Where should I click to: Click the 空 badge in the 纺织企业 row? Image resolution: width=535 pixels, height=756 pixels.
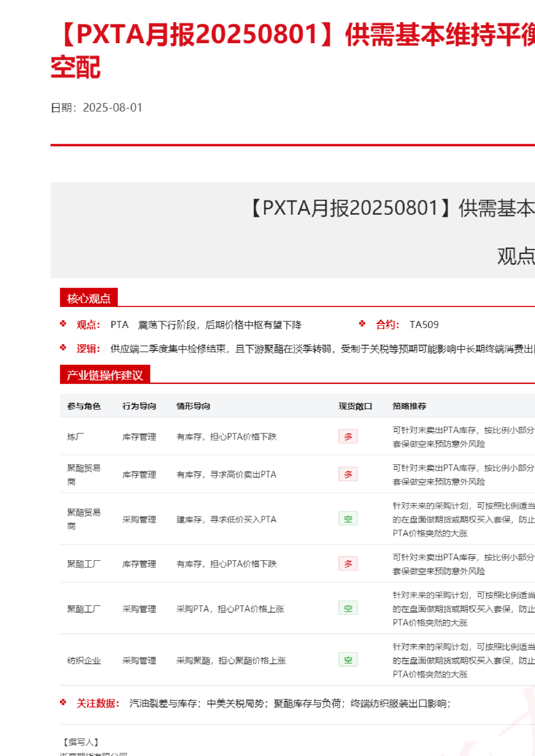348,660
